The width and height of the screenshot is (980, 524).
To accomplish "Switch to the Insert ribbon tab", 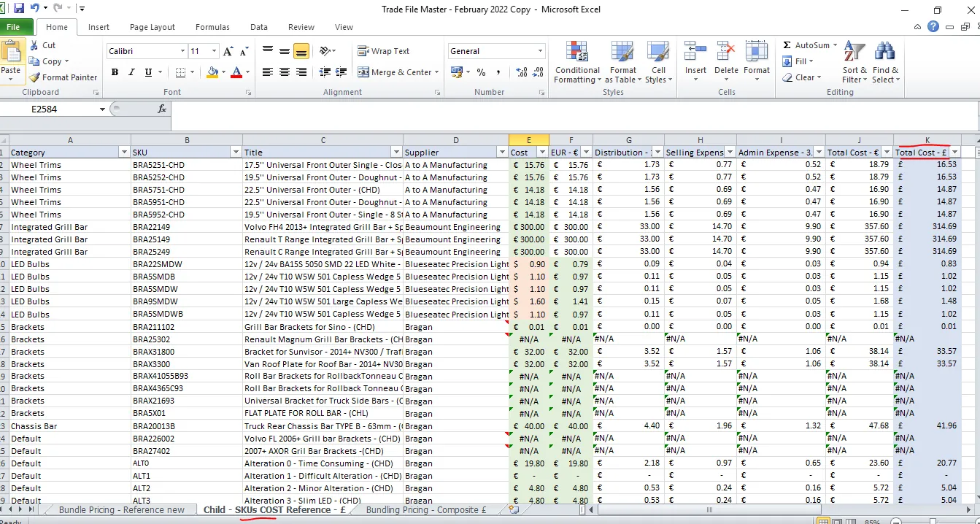I will coord(99,27).
